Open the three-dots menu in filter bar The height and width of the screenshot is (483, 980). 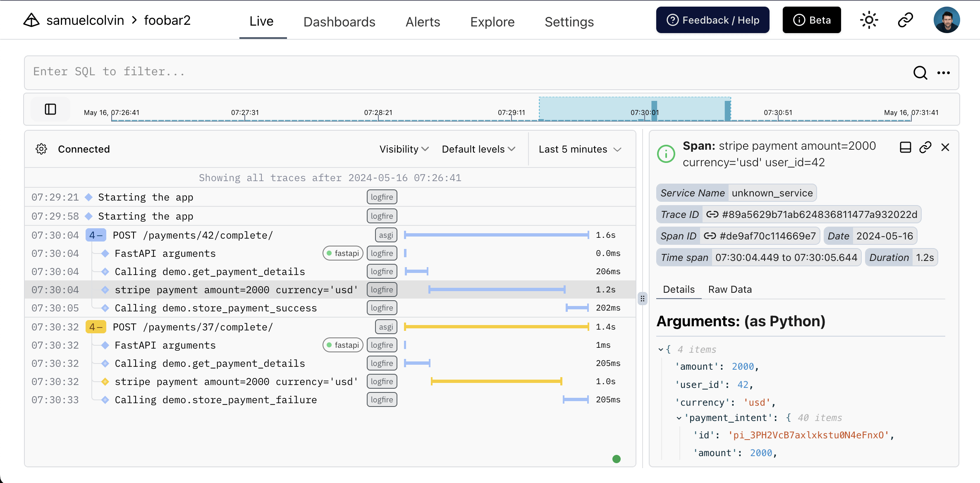944,73
